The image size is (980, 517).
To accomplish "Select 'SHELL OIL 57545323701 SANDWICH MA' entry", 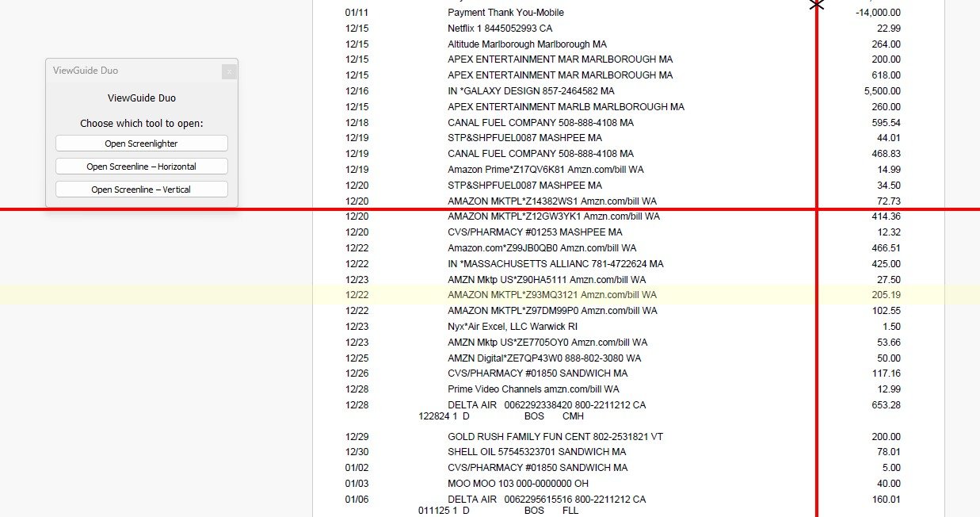I will click(x=537, y=452).
